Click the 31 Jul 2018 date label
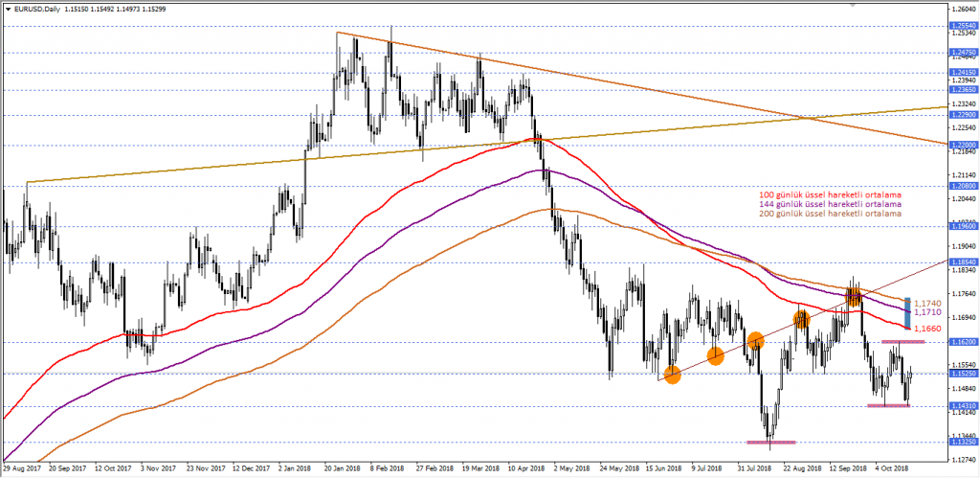980x478 pixels. pyautogui.click(x=755, y=467)
